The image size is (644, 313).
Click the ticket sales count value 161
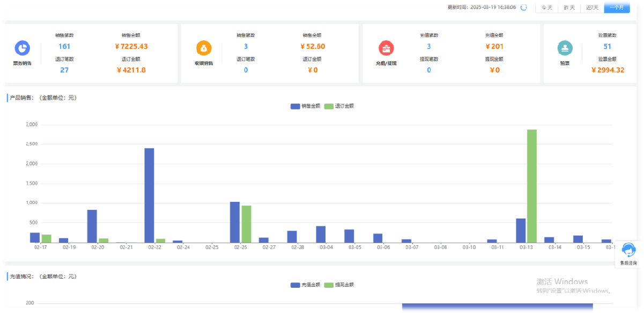coord(64,46)
